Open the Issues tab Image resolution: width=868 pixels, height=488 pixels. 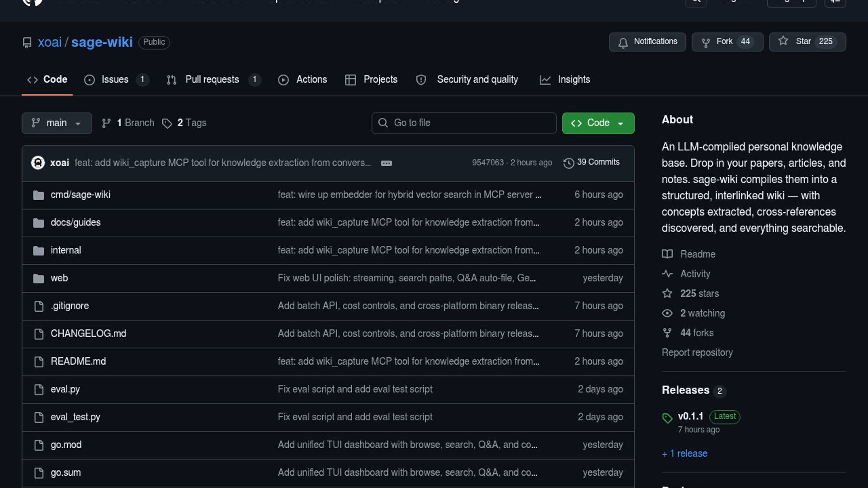(115, 80)
